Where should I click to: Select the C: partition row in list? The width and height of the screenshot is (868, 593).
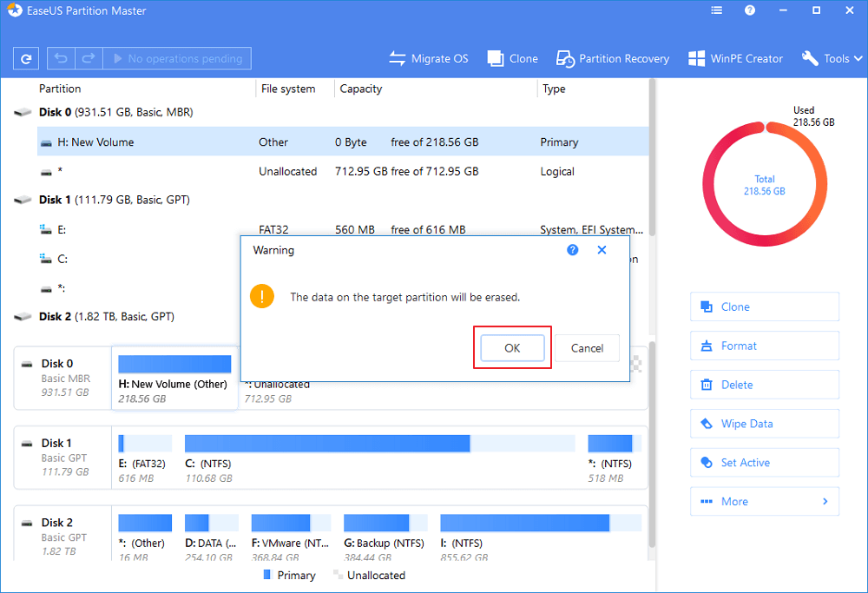[x=138, y=259]
